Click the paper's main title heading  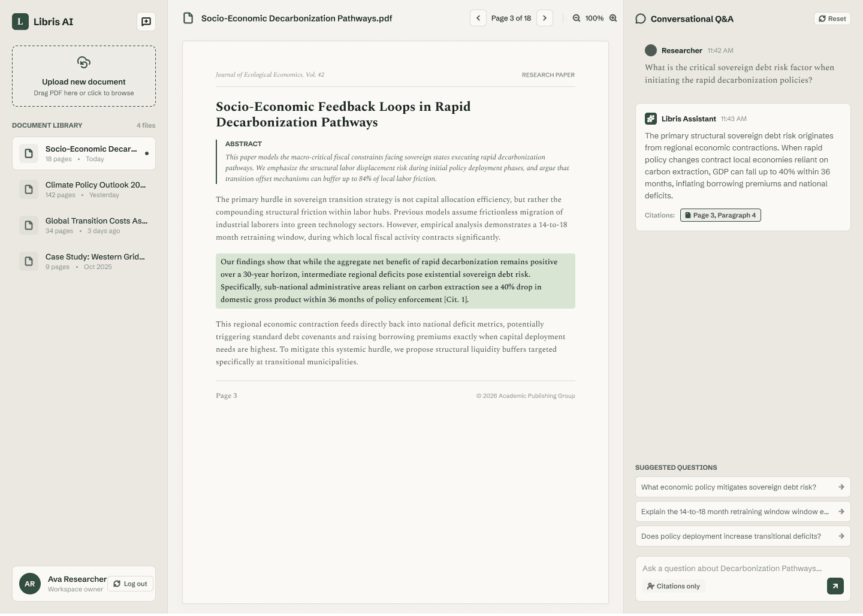[x=343, y=114]
